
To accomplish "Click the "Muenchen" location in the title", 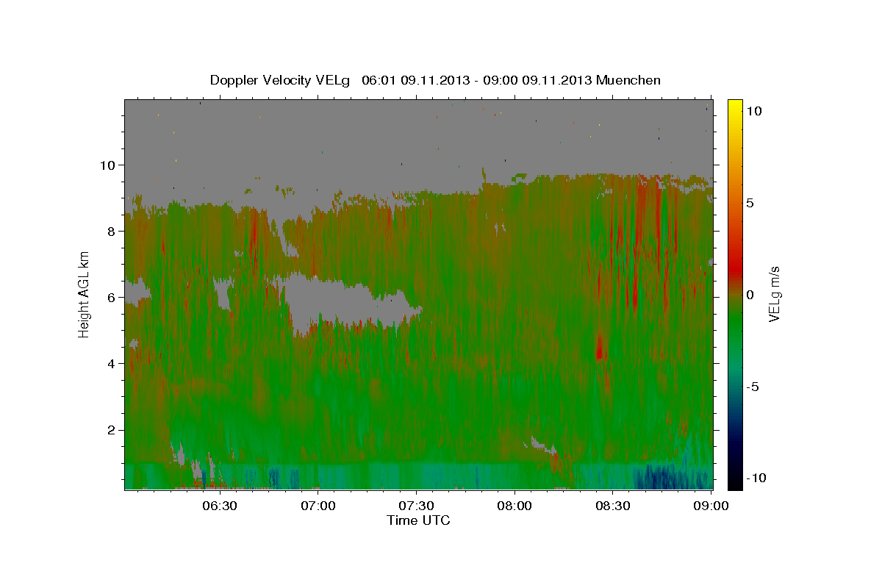I will point(628,79).
